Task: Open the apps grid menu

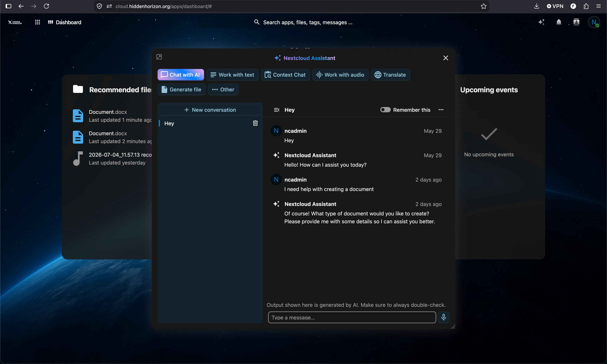Action: [x=37, y=22]
